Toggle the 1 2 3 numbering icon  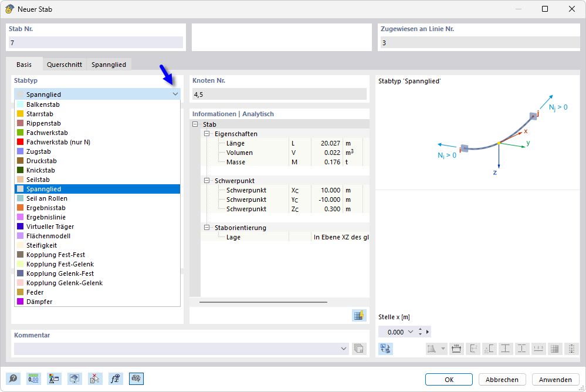[x=538, y=349]
